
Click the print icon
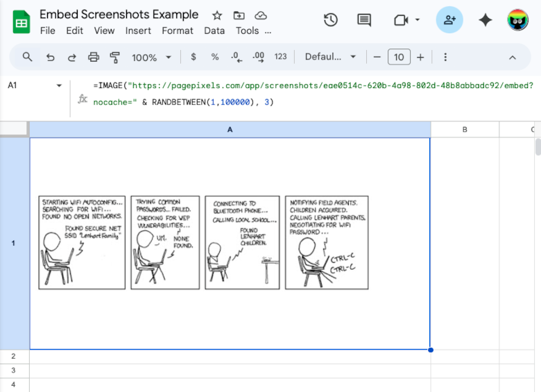tap(94, 57)
